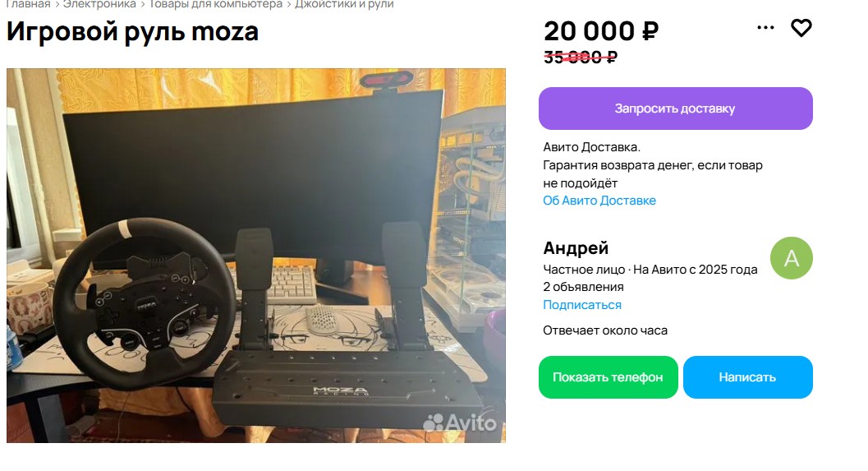Image resolution: width=868 pixels, height=471 pixels.
Task: Open the Электроника breadcrumb category
Action: [x=99, y=4]
